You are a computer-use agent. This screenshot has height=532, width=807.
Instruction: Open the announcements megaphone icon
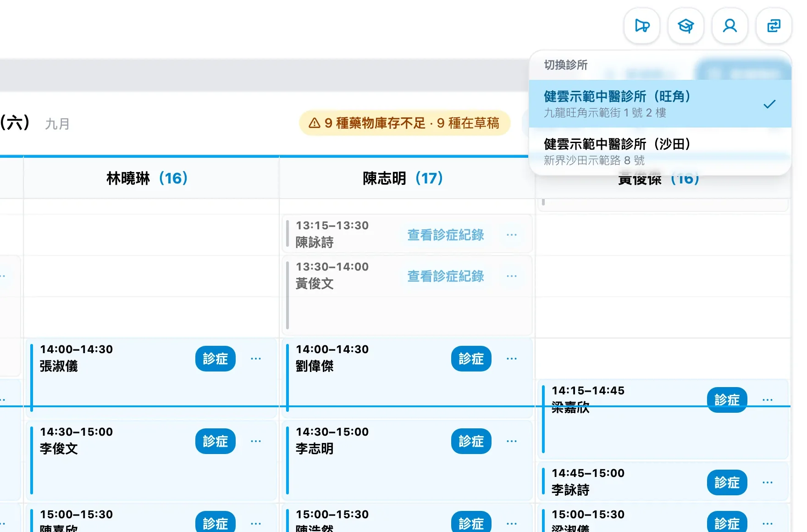642,26
